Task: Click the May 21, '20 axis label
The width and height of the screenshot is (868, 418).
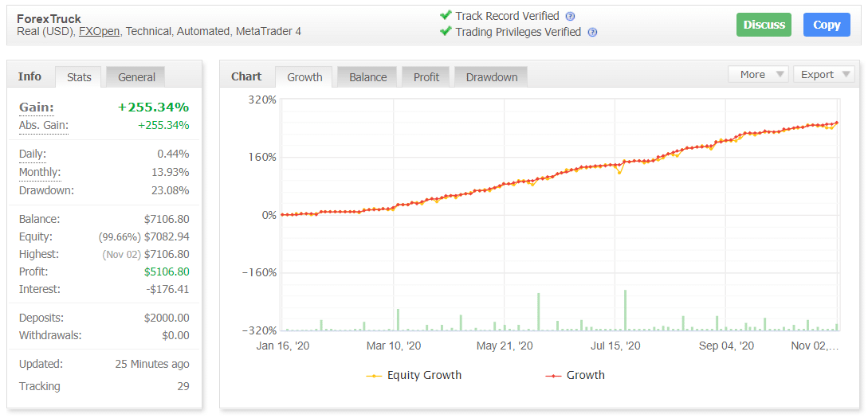Action: (505, 346)
